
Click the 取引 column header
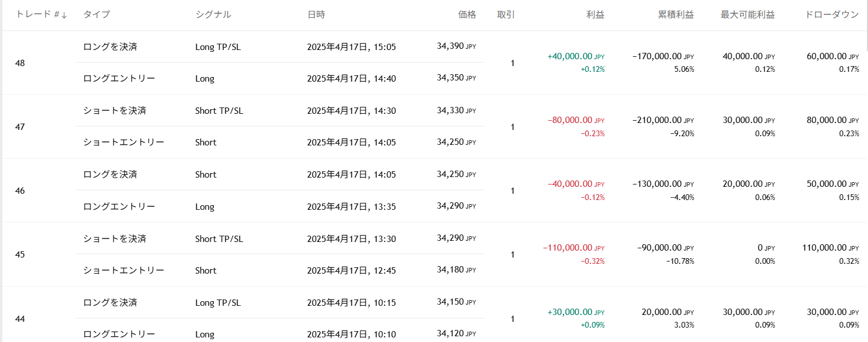tap(506, 15)
